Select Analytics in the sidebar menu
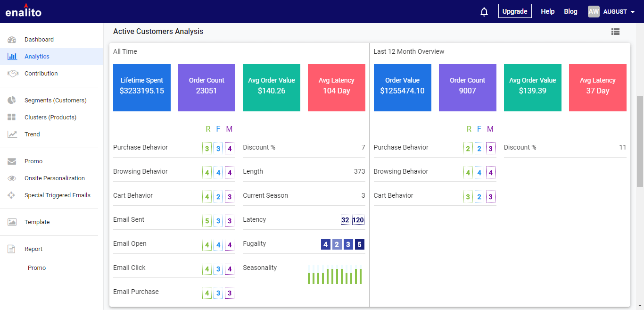 tap(51, 57)
